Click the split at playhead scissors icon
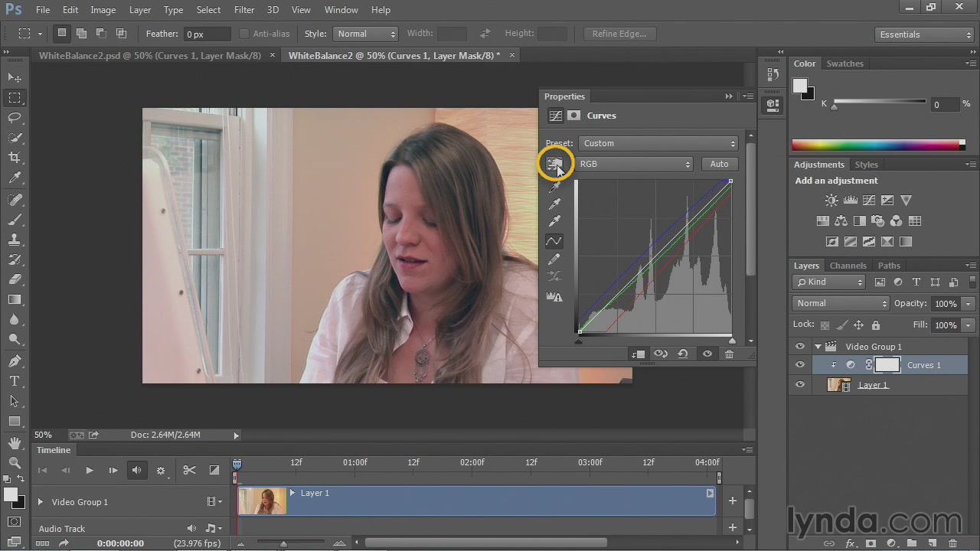 (189, 471)
